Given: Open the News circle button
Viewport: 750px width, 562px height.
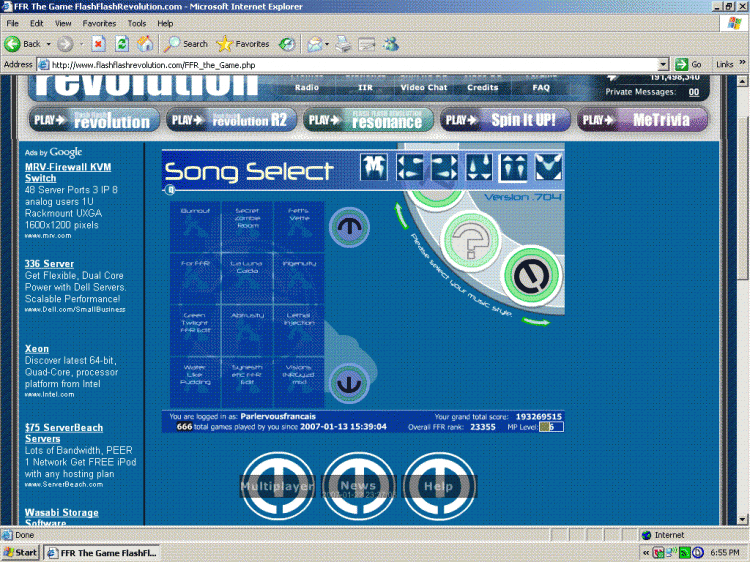Looking at the screenshot, I should 358,486.
